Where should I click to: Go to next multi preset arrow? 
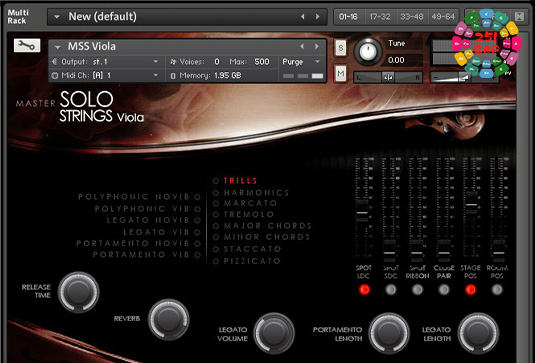point(318,17)
